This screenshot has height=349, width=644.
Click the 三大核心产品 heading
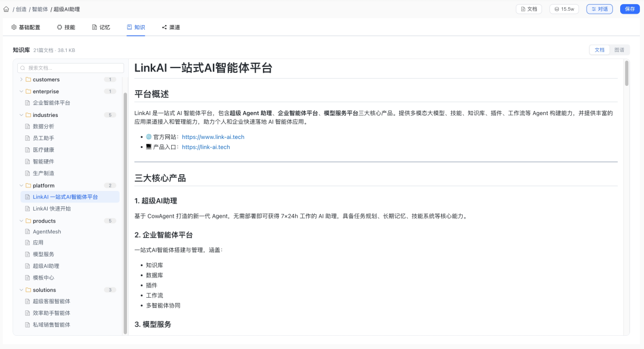pyautogui.click(x=160, y=178)
